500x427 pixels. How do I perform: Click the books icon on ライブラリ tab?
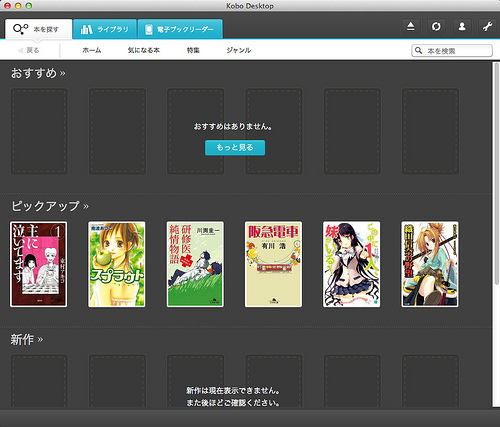click(x=86, y=29)
